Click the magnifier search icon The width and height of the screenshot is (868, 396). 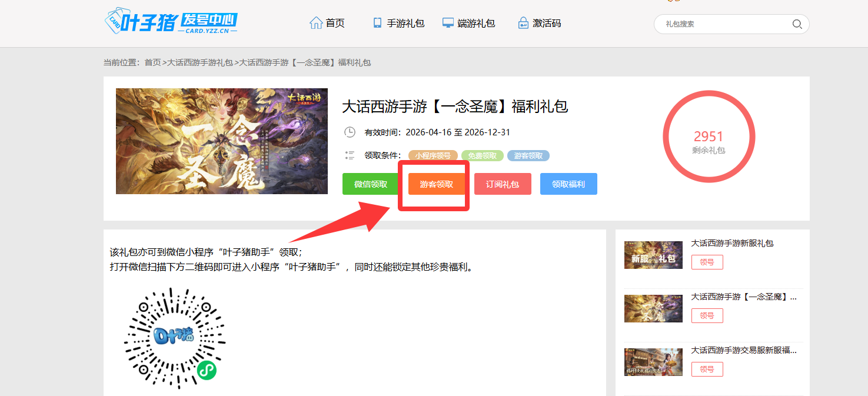(797, 24)
